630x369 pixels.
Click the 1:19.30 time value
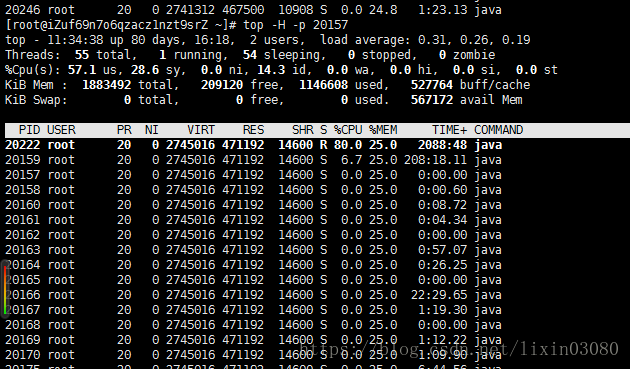[x=442, y=310]
